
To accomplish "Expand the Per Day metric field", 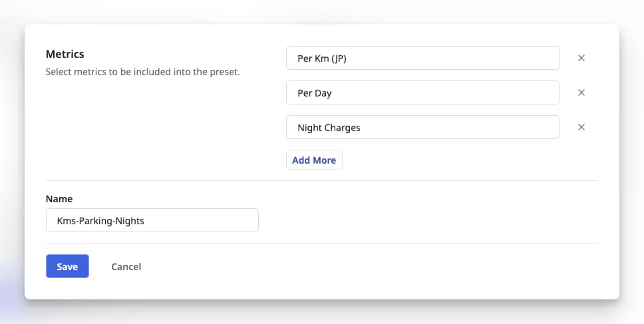I will pyautogui.click(x=422, y=92).
